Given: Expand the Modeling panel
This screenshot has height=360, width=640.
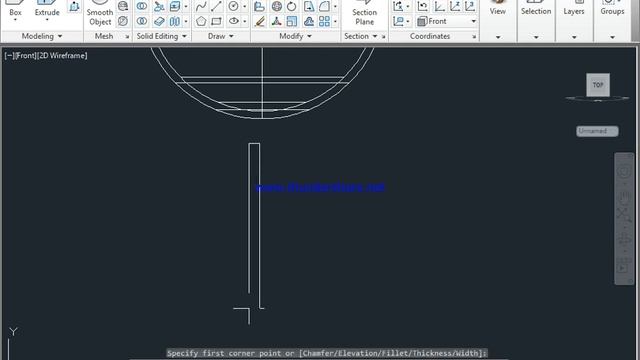Looking at the screenshot, I should tap(42, 36).
